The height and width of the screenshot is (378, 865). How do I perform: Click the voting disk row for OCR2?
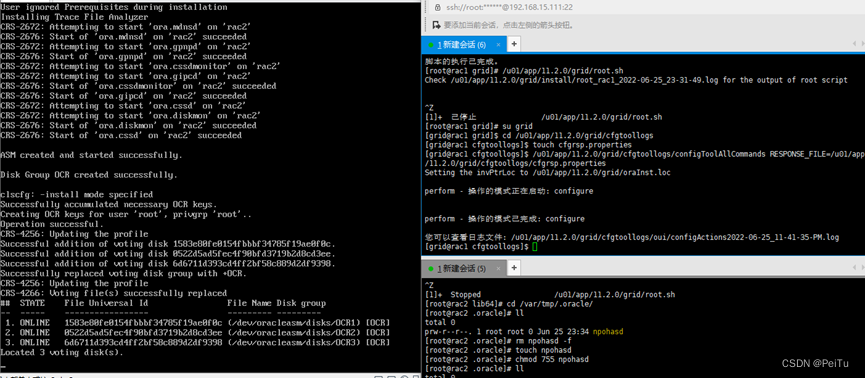195,333
